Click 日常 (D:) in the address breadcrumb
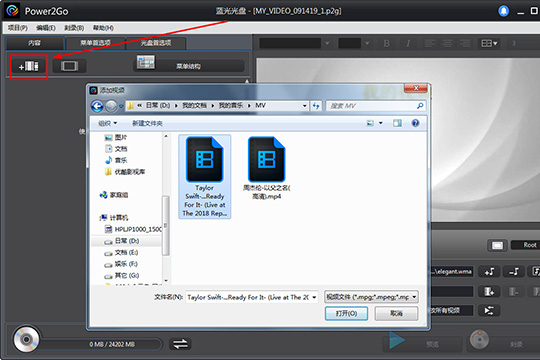The height and width of the screenshot is (360, 540). (x=158, y=105)
